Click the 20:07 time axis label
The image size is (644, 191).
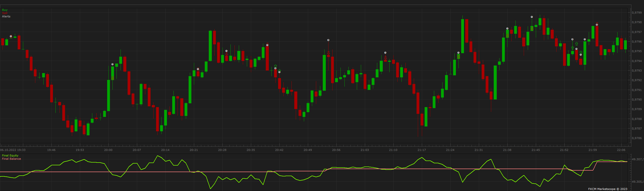(137, 150)
